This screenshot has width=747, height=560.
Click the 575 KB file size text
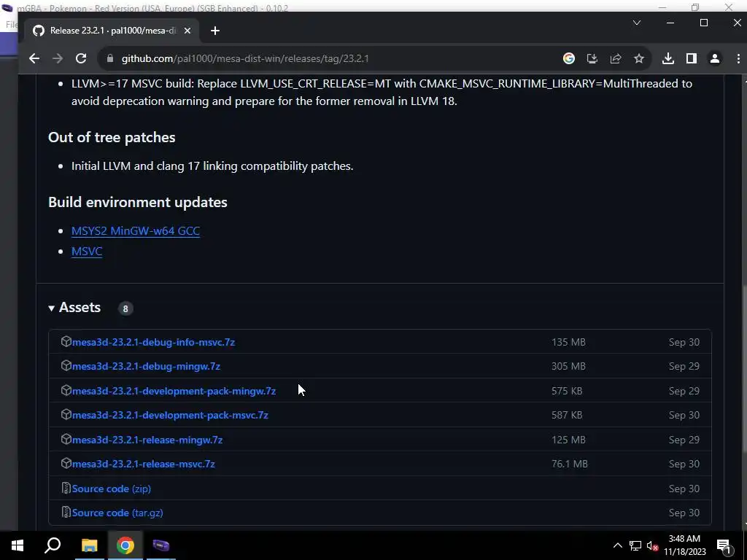click(x=566, y=391)
